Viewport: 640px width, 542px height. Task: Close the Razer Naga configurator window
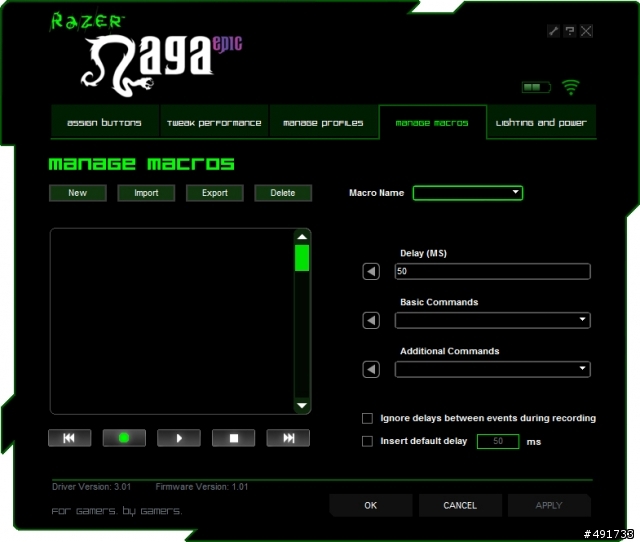(586, 31)
